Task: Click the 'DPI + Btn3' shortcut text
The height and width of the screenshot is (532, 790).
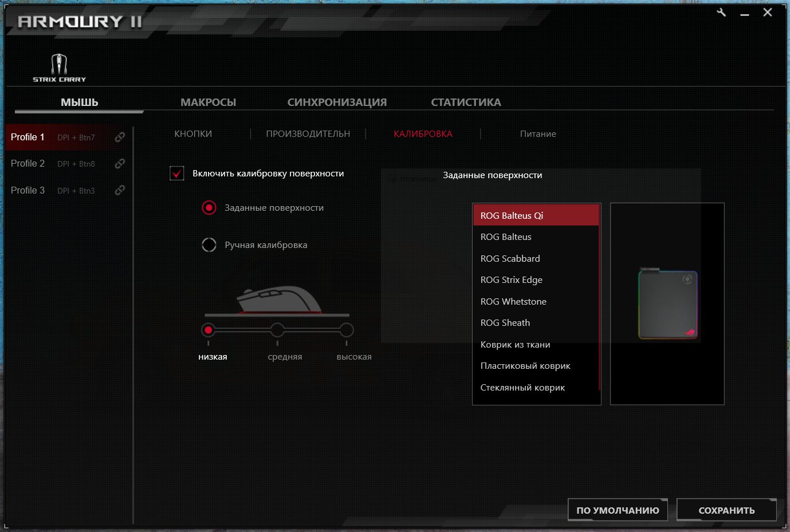Action: pos(76,191)
